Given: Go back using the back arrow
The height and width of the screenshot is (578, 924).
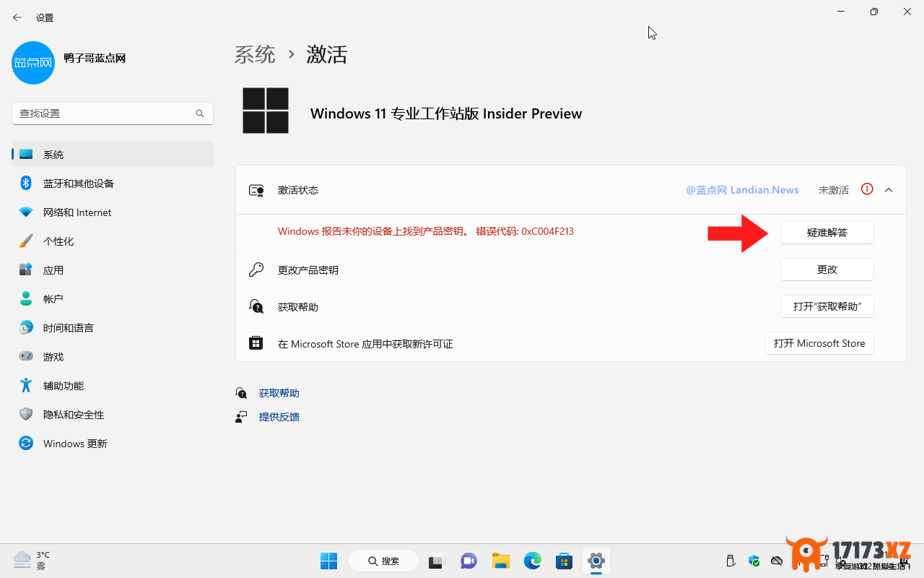Looking at the screenshot, I should tap(17, 17).
